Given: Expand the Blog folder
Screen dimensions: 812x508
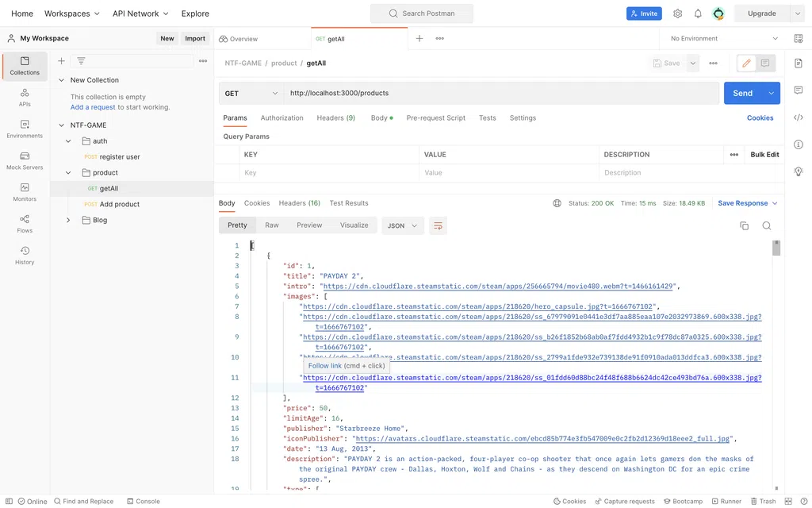Looking at the screenshot, I should [x=68, y=220].
